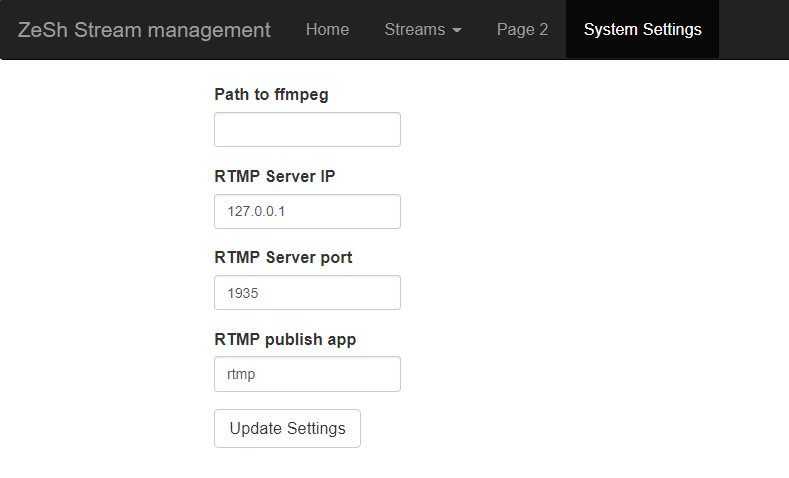Focus the RTMP Server port text box
This screenshot has width=789, height=478.
click(x=307, y=293)
